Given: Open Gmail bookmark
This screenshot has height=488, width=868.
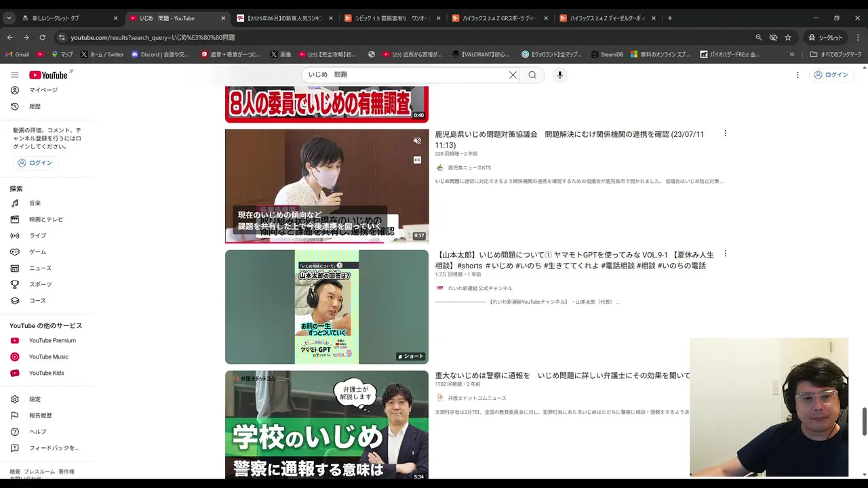Looking at the screenshot, I should coord(18,54).
